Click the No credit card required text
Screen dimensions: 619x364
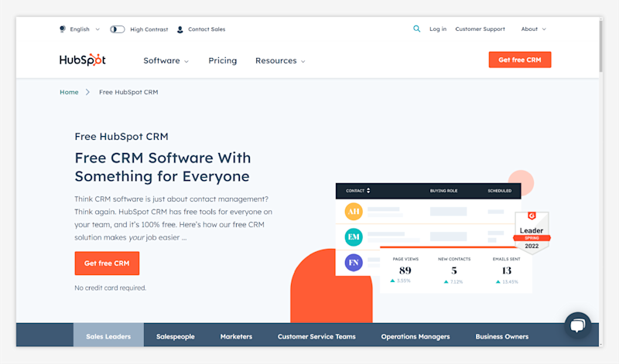pos(110,288)
